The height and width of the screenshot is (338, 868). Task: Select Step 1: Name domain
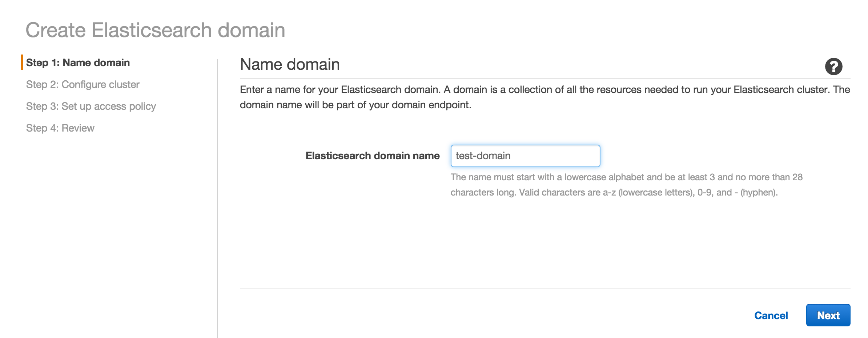pos(78,63)
